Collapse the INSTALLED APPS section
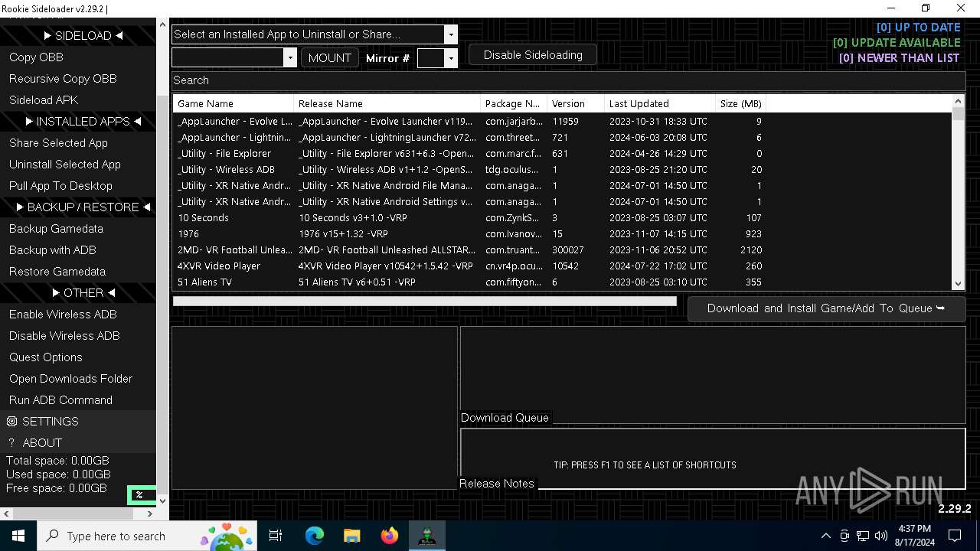980x551 pixels. pyautogui.click(x=78, y=122)
